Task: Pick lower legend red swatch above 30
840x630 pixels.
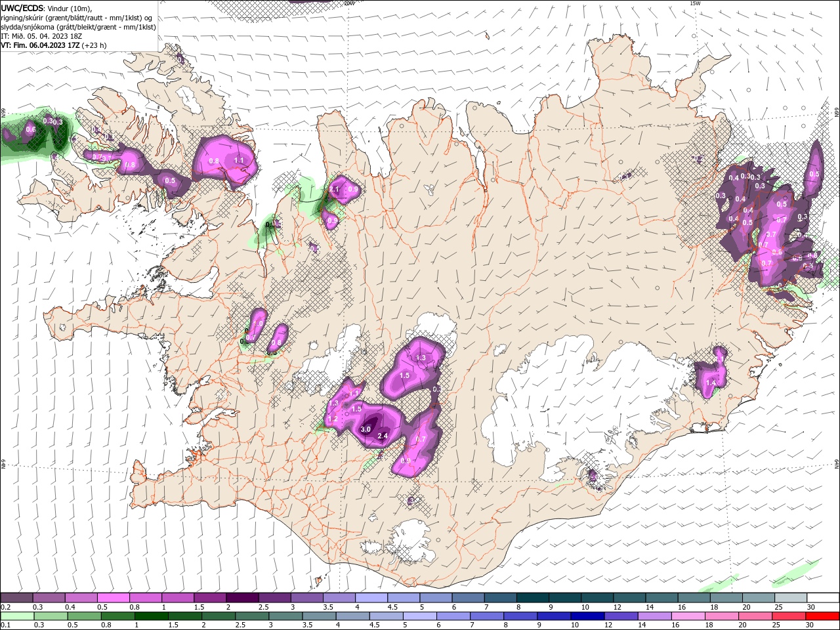Action: (x=823, y=616)
